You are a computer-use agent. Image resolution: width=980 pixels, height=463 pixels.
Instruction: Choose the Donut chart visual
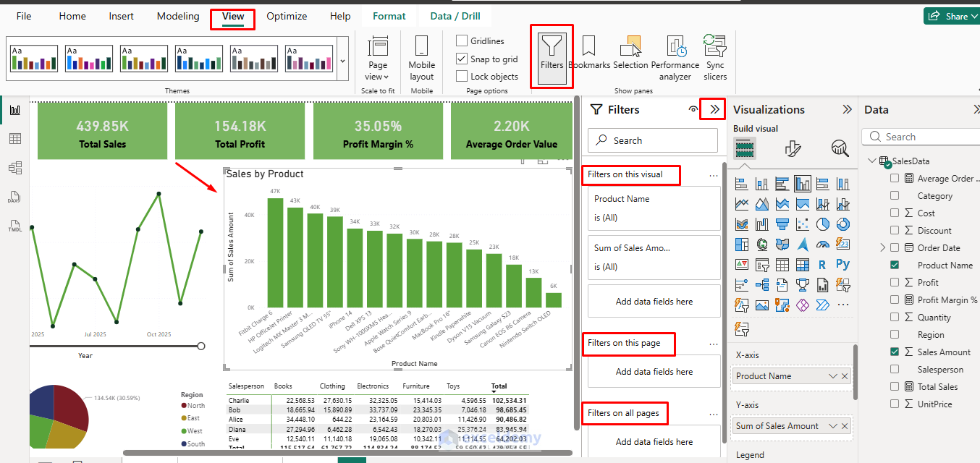[842, 224]
